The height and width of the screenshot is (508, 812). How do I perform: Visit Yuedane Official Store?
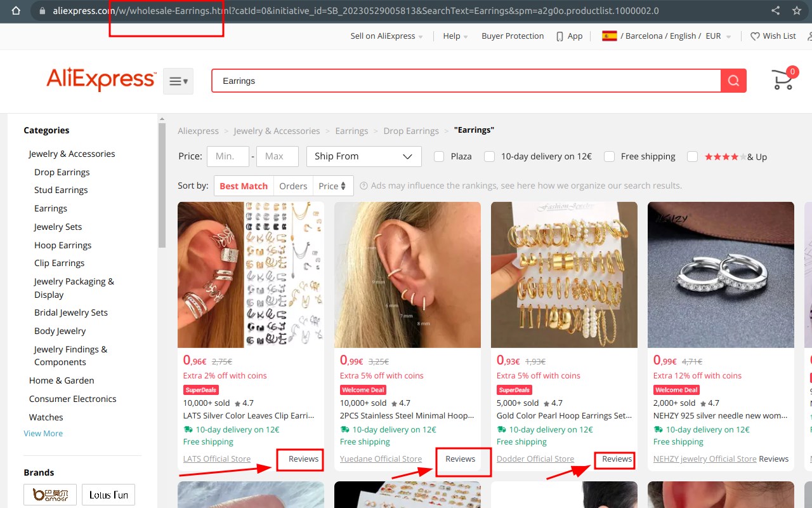click(x=381, y=458)
